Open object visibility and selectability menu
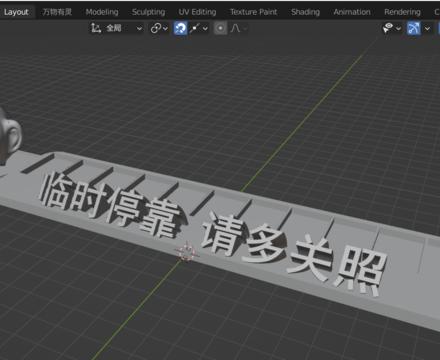 tap(392, 28)
